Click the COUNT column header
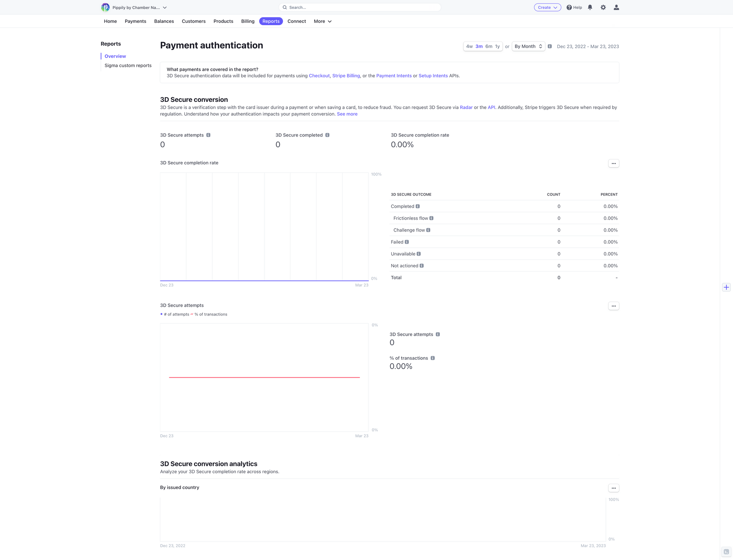Viewport: 733px width, 560px height. point(554,195)
